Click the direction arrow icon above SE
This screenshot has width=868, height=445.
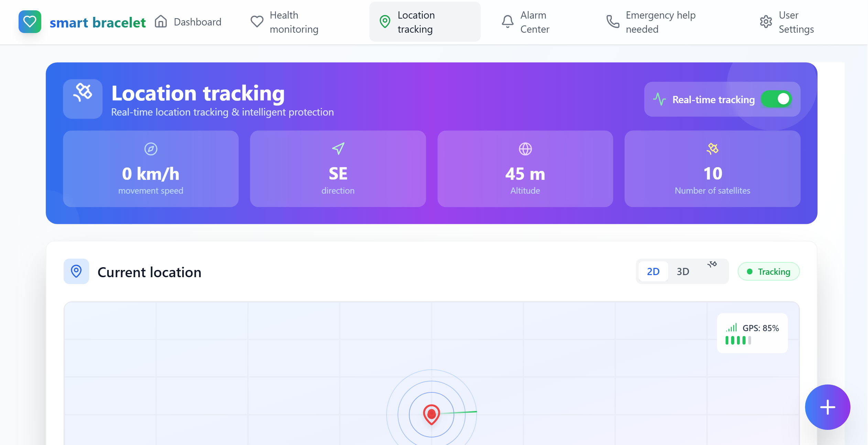338,149
